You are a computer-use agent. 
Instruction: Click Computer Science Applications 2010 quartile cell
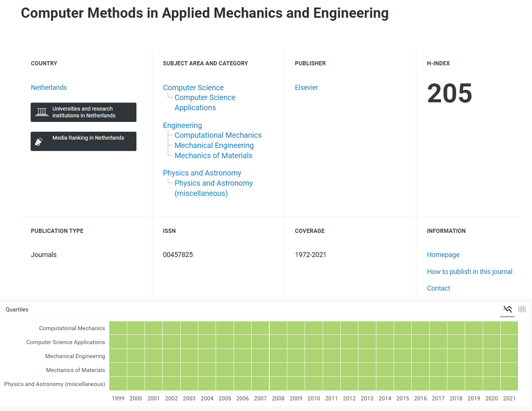314,342
